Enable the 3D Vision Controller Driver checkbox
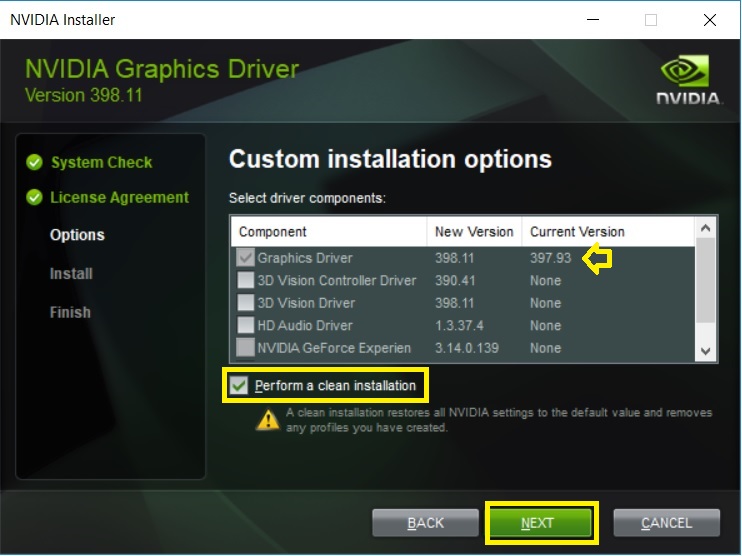 (245, 280)
